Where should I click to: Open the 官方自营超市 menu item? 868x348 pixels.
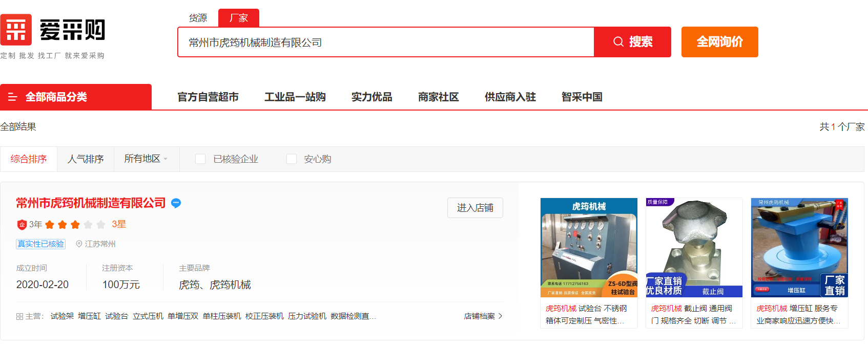point(208,97)
